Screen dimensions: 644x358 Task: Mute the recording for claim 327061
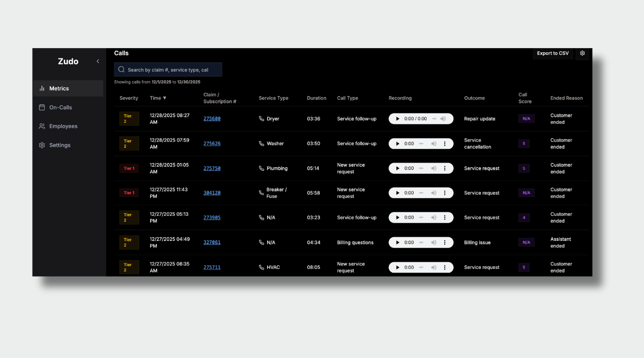tap(433, 242)
